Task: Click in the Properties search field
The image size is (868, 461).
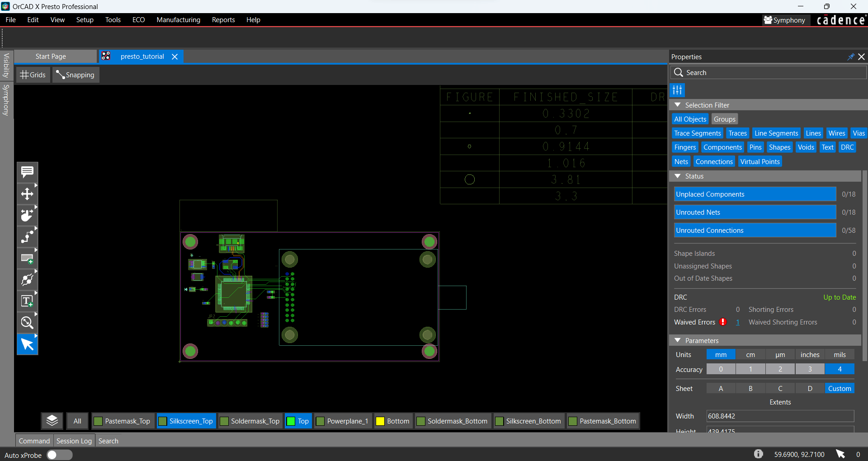Action: click(769, 72)
